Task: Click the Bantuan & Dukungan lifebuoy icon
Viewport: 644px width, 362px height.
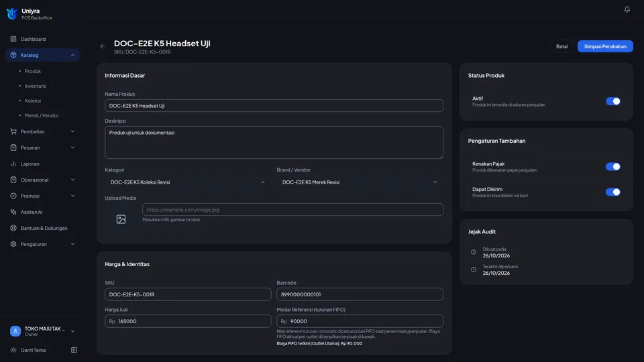Action: pyautogui.click(x=13, y=228)
